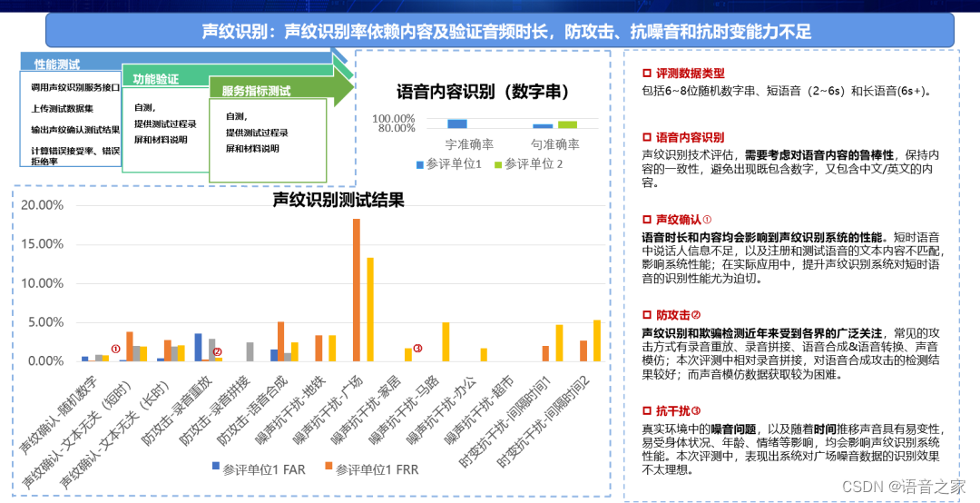Click the chart title 语音内容识别（数字串）

point(483,92)
